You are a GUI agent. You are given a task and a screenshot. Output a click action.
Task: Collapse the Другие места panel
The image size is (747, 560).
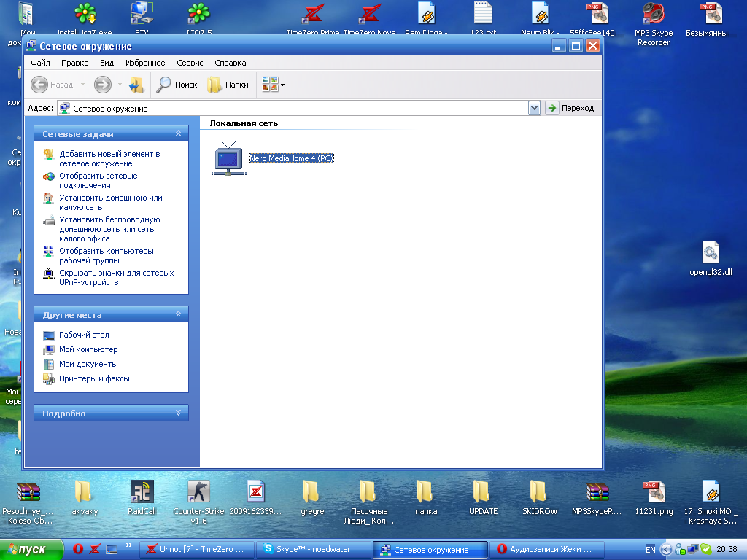coord(178,315)
